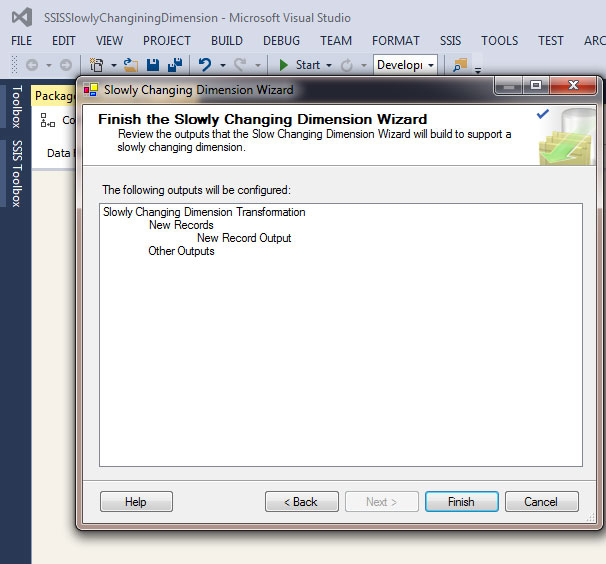Click the toolbar drag grip handle
Viewport: 606px width, 564px height.
(14, 65)
